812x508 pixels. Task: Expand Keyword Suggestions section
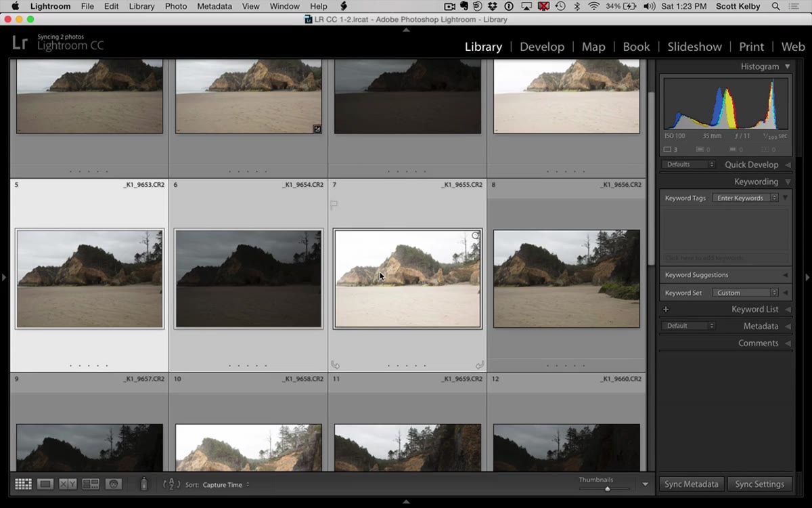(786, 275)
